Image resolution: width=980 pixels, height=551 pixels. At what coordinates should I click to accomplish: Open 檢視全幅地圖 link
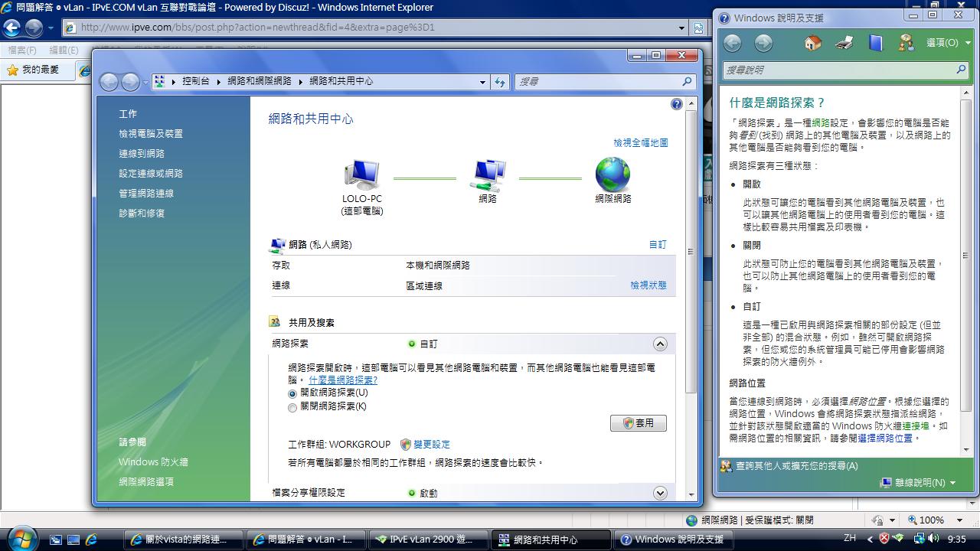641,142
